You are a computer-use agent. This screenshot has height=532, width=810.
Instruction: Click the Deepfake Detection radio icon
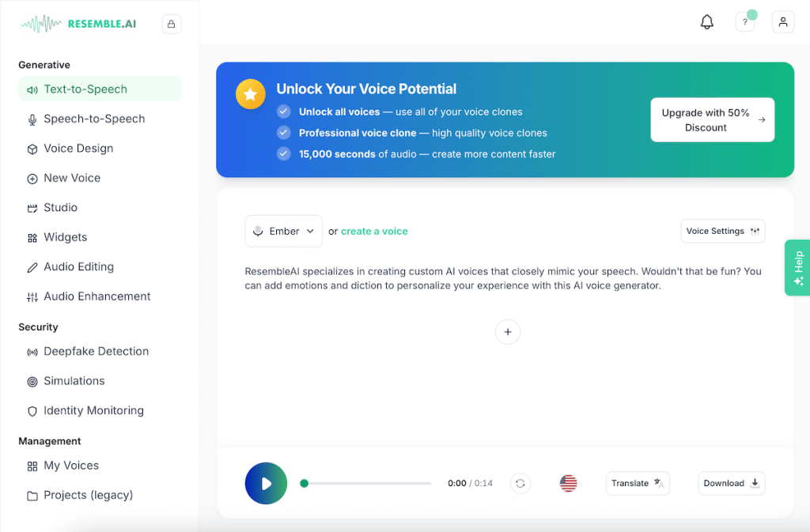point(32,352)
